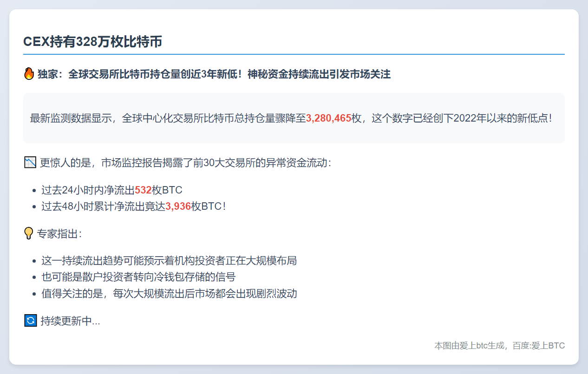Click the red 3,936 figure
Image resolution: width=588 pixels, height=374 pixels.
178,206
